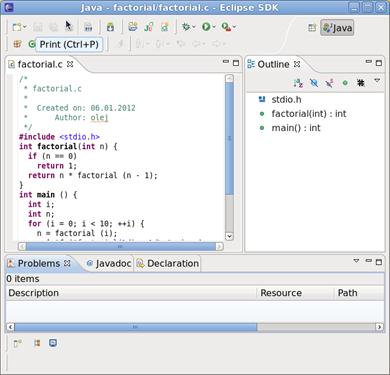Screen dimensions: 390x375
Task: Launch the Debug tool button
Action: click(x=186, y=27)
